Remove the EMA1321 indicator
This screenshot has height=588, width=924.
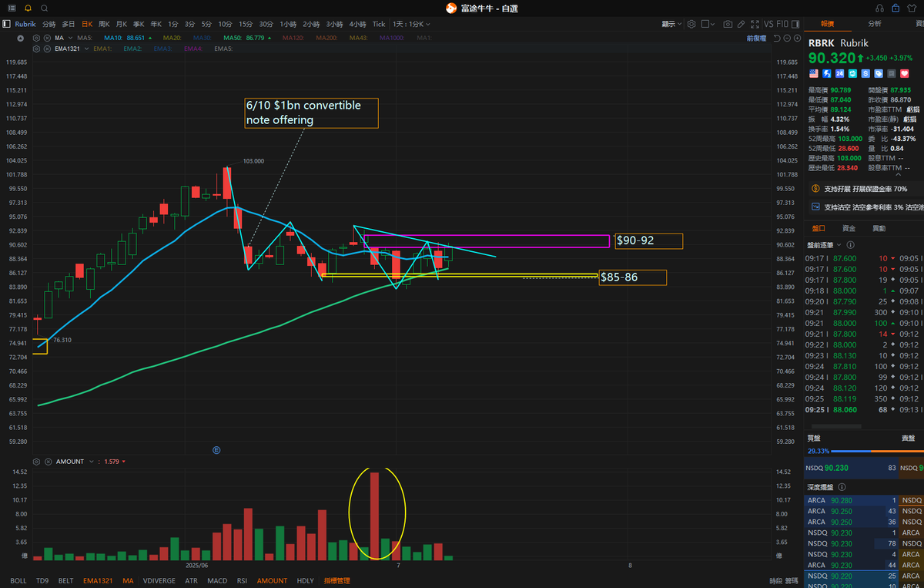pos(47,49)
